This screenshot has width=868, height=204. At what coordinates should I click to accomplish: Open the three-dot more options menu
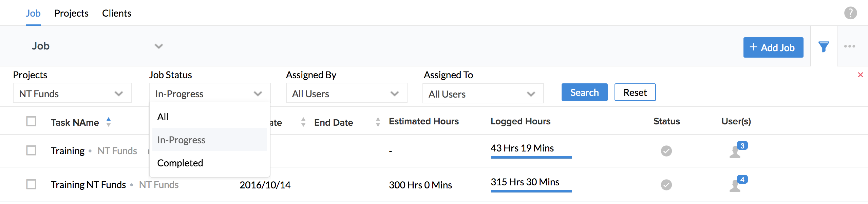click(849, 46)
